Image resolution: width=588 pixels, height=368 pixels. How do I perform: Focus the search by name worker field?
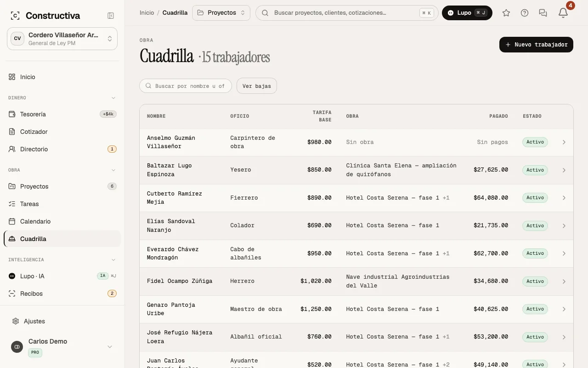pyautogui.click(x=186, y=86)
